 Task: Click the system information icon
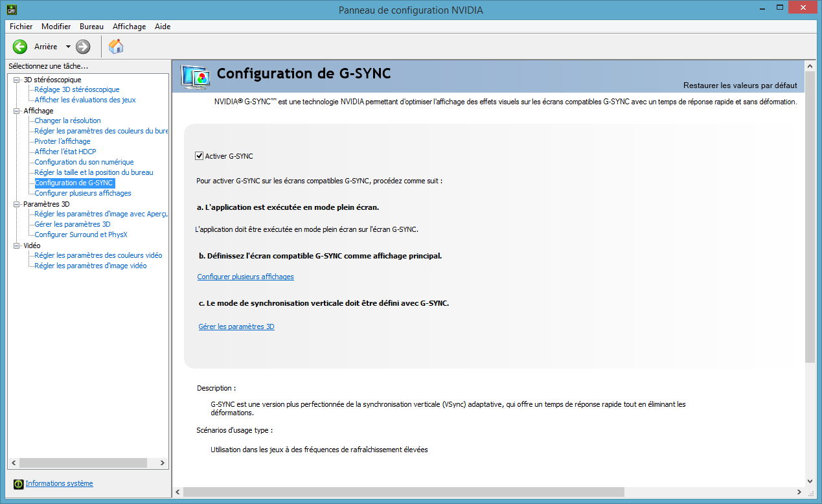(18, 484)
